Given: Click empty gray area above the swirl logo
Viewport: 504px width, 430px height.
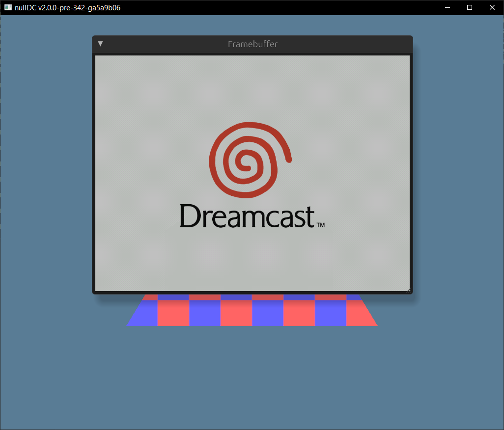Looking at the screenshot, I should coord(252,88).
